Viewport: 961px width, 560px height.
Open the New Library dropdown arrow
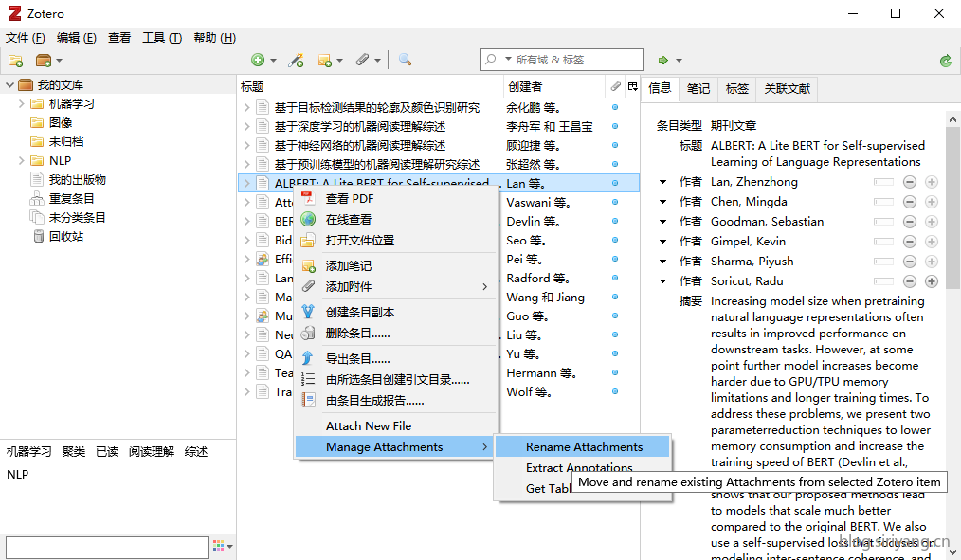coord(60,60)
